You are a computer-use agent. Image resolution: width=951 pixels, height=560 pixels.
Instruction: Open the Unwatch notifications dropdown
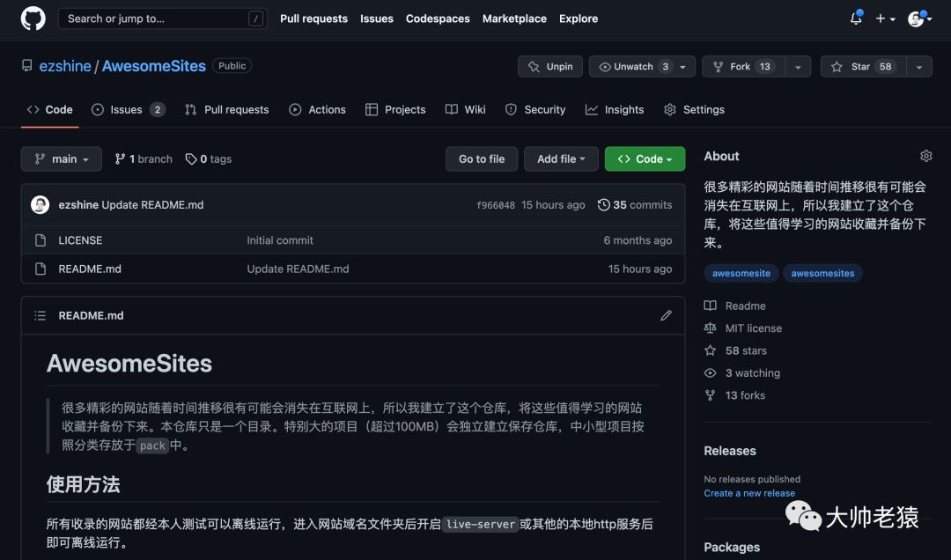pos(642,66)
